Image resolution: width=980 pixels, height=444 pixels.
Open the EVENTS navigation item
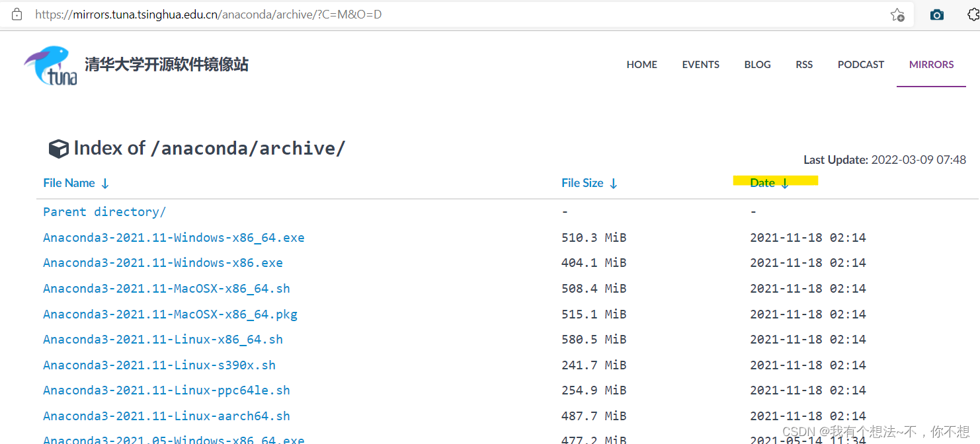tap(701, 65)
